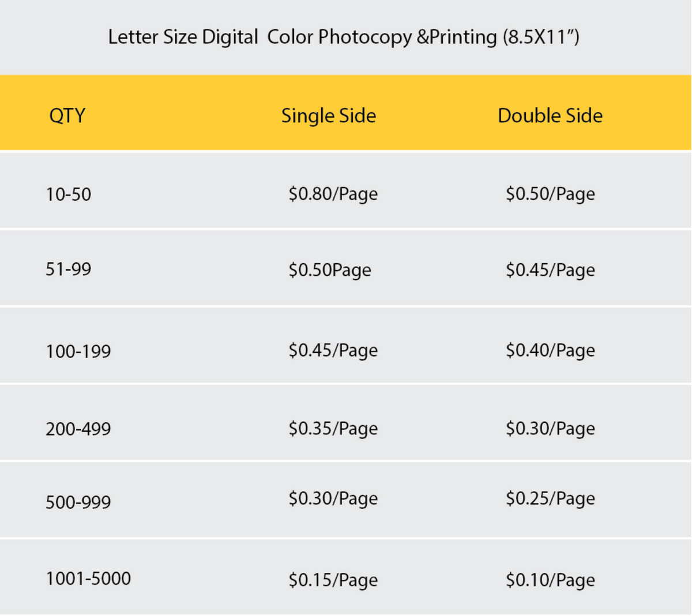692x616 pixels.
Task: Click the $0.80/Page single side price
Action: click(x=333, y=194)
